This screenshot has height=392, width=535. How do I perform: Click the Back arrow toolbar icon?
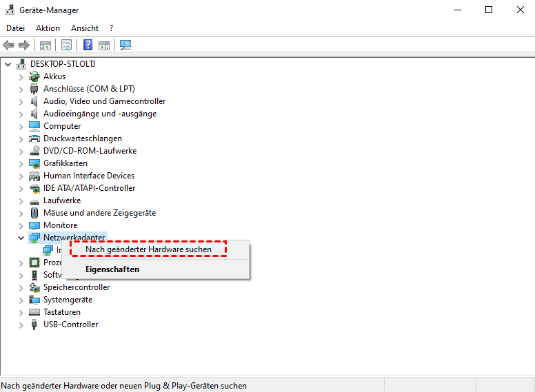click(8, 45)
